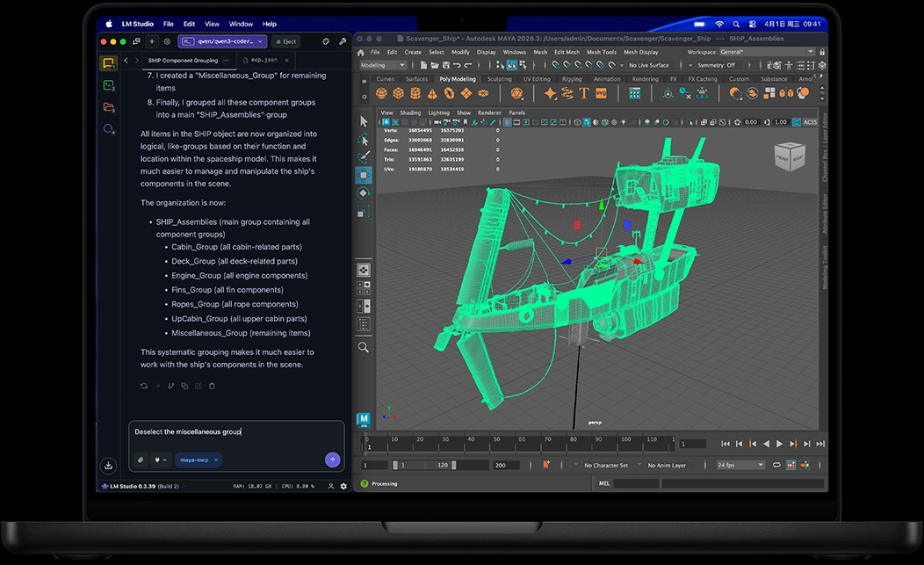Click the Eject button in LM Studio
Viewport: 924px width, 565px height.
285,41
